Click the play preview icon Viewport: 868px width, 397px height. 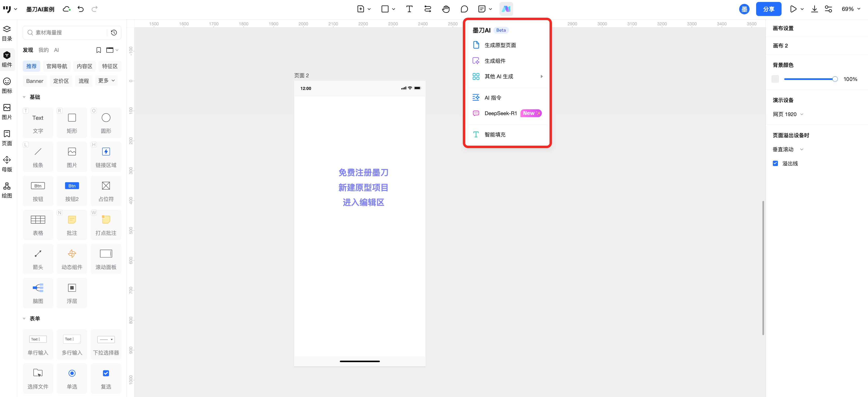pos(793,9)
